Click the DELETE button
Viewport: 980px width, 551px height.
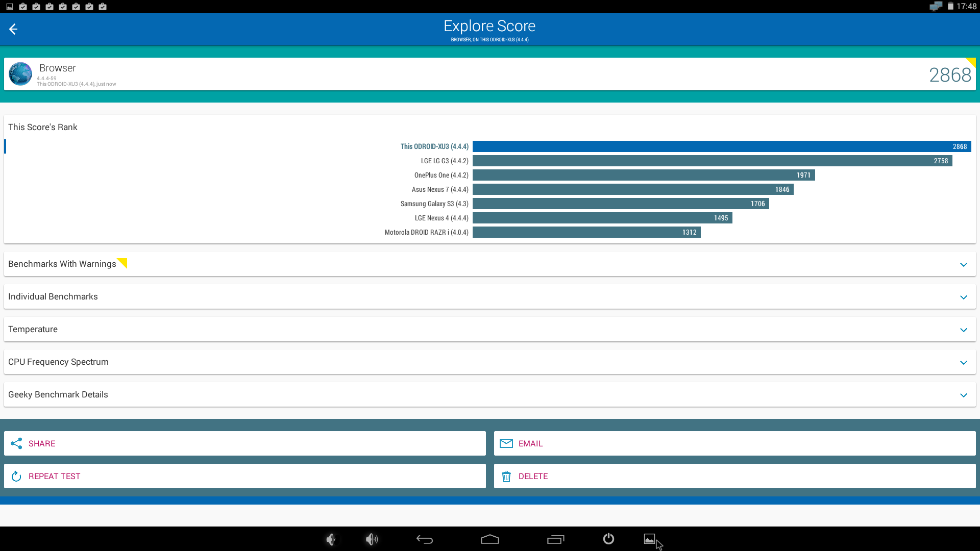(x=735, y=476)
